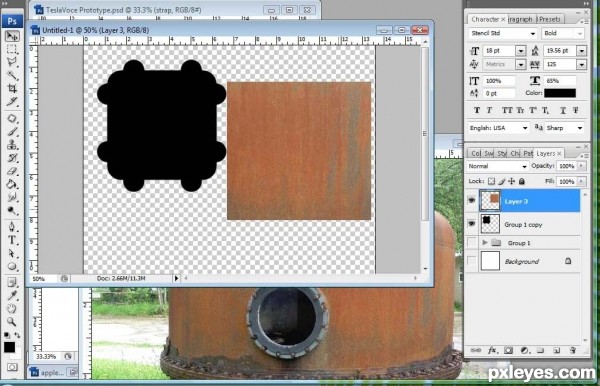Swap foreground and background colors
This screenshot has width=600, height=386.
tap(17, 335)
